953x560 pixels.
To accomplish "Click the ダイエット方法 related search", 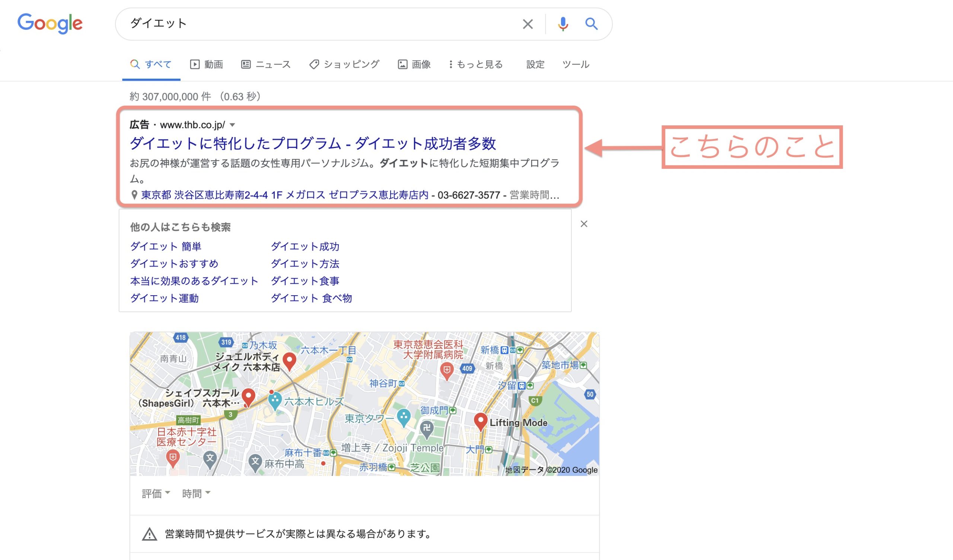I will tap(305, 264).
